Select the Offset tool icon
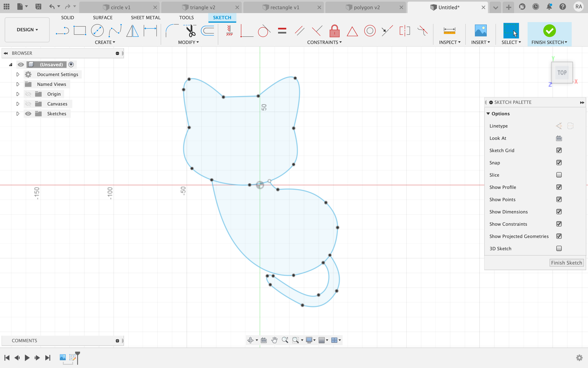 [x=208, y=31]
